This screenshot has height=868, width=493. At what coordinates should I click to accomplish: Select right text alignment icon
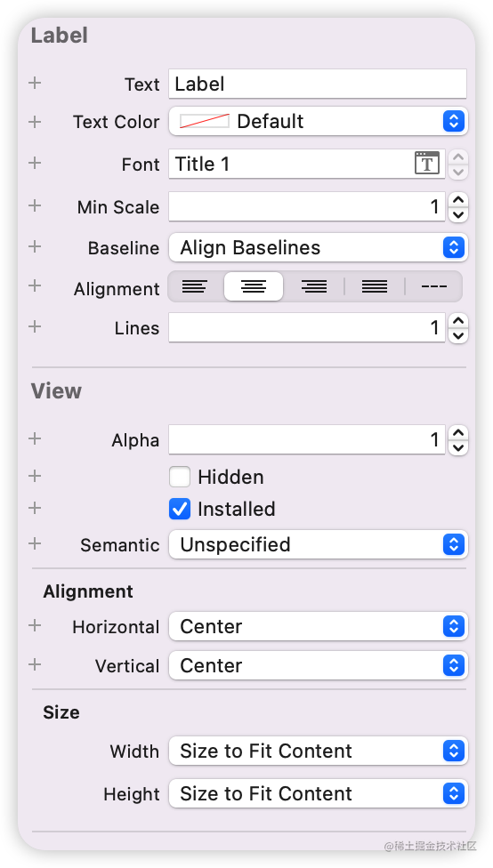(x=313, y=286)
